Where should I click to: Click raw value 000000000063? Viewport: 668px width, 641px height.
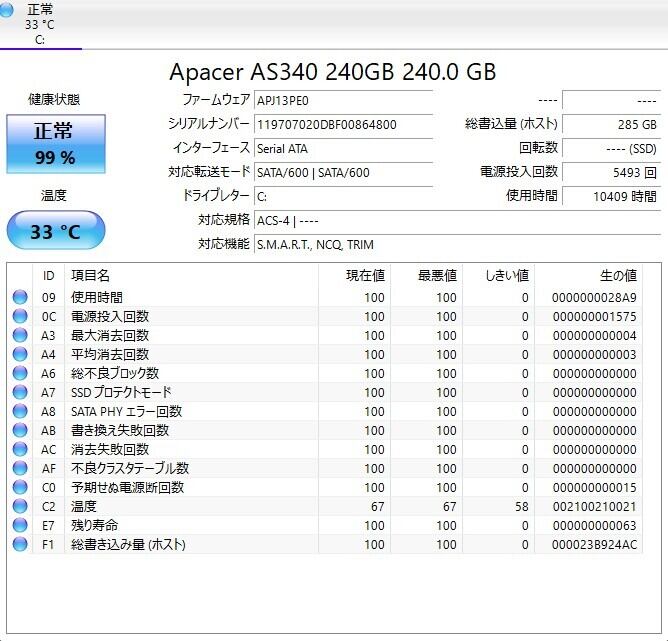pos(594,525)
